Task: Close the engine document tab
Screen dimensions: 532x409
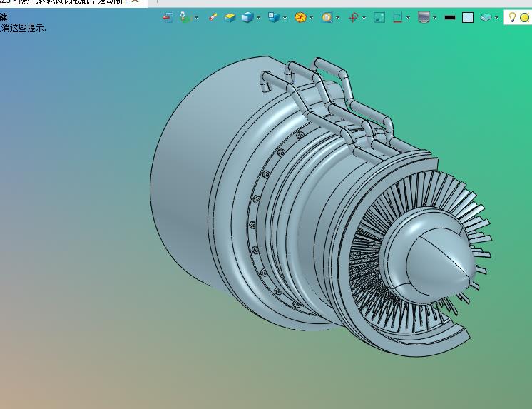Action: click(135, 1)
